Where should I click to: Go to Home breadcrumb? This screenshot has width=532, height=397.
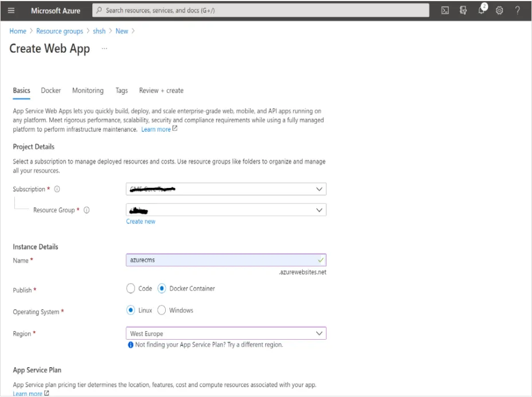tap(18, 31)
